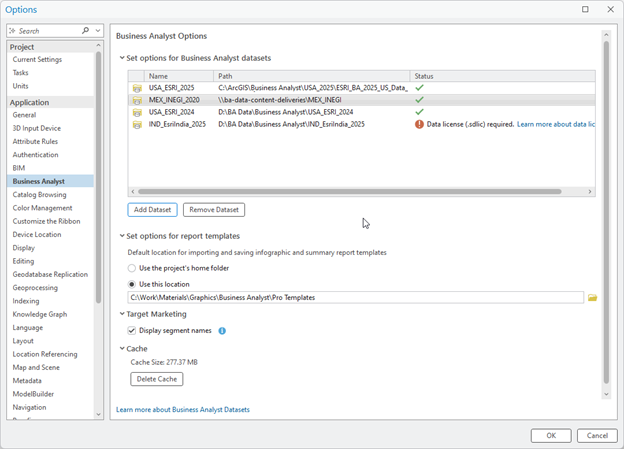
Task: Click the search magnifier icon
Action: pos(85,30)
